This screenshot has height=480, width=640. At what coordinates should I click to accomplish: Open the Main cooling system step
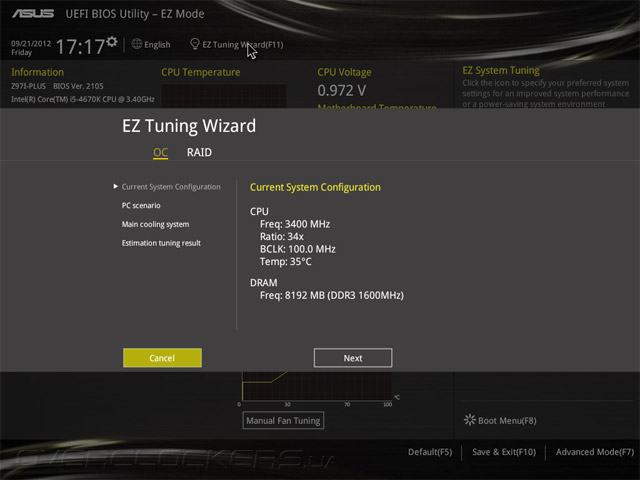(x=155, y=224)
